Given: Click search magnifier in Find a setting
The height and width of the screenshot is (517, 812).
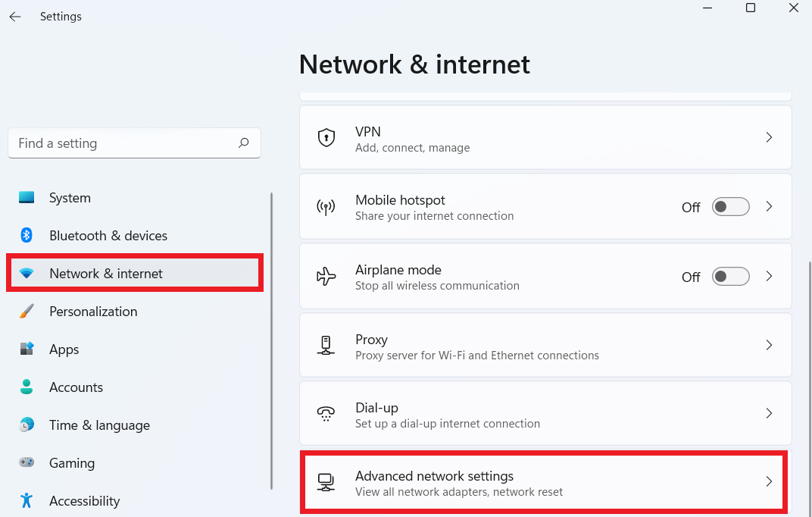Looking at the screenshot, I should click(x=244, y=143).
